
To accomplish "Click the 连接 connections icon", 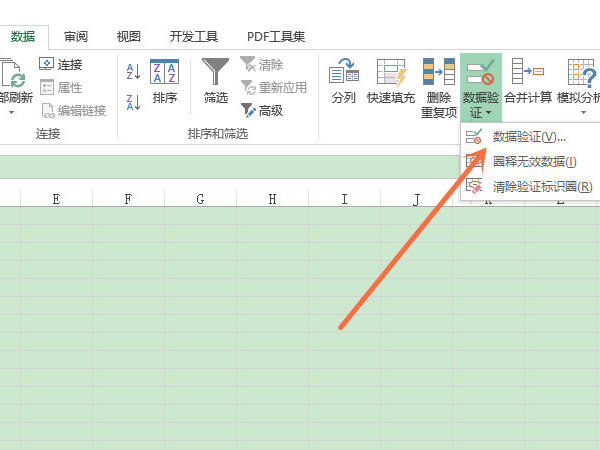I will coord(47,64).
